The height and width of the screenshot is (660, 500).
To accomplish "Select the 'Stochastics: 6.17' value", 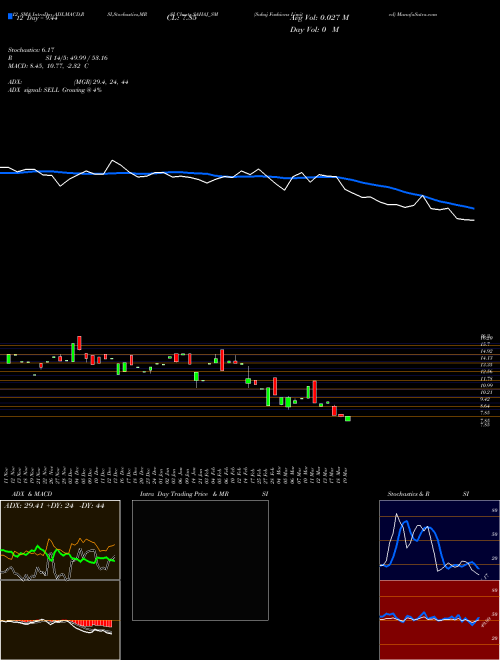I will tap(31, 50).
